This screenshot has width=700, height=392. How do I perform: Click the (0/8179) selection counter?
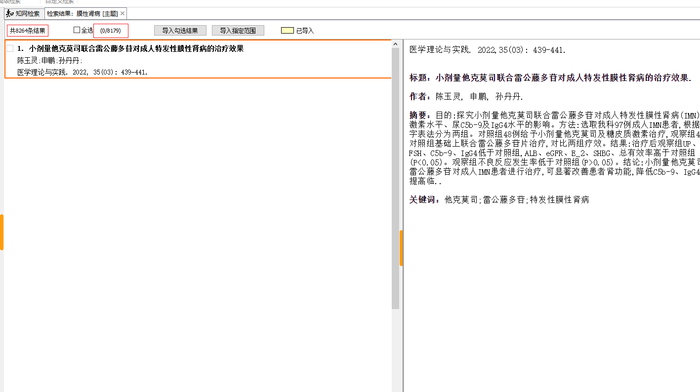point(111,30)
